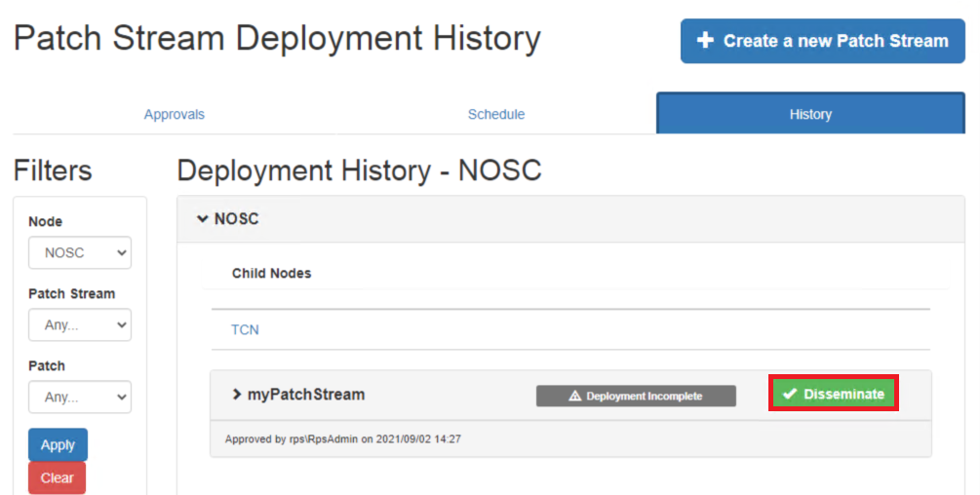The image size is (980, 495).
Task: Open the Node filter dropdown
Action: coord(80,252)
